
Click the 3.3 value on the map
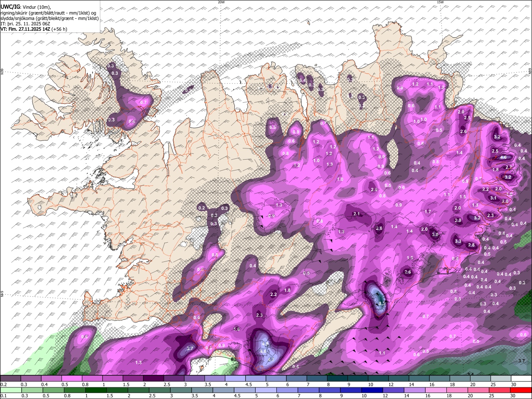pos(458,241)
